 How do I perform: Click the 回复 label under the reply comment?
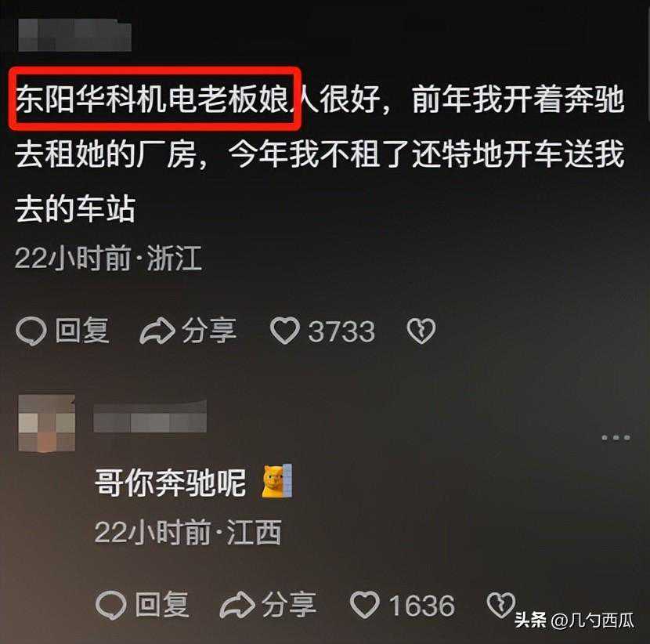(x=162, y=604)
